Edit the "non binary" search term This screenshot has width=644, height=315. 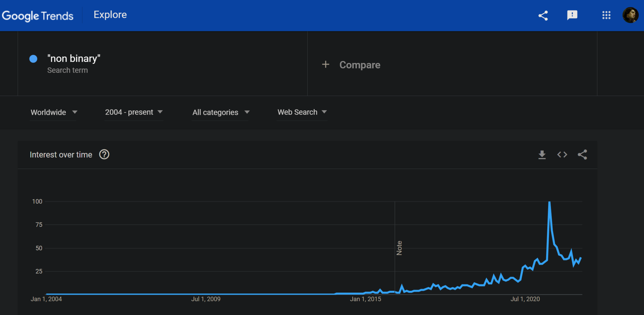(x=74, y=59)
